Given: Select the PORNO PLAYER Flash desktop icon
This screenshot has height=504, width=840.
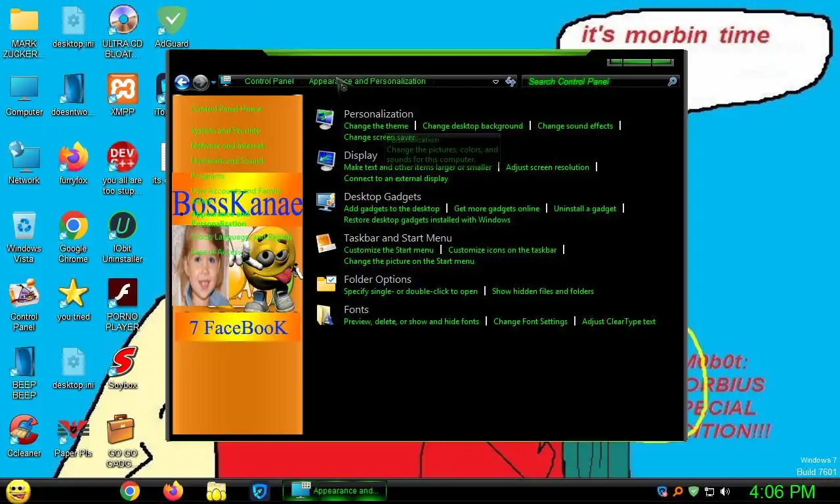Looking at the screenshot, I should pyautogui.click(x=123, y=305).
